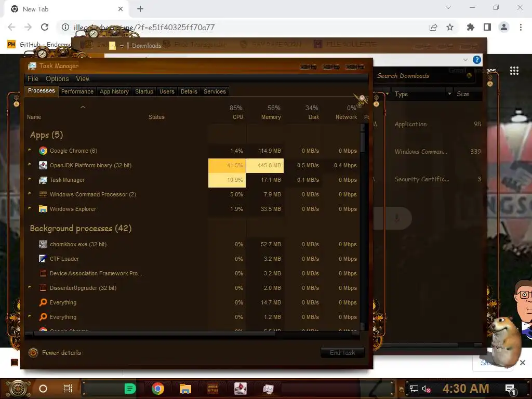Open File Explorer from the taskbar
This screenshot has width=532, height=399.
[185, 389]
